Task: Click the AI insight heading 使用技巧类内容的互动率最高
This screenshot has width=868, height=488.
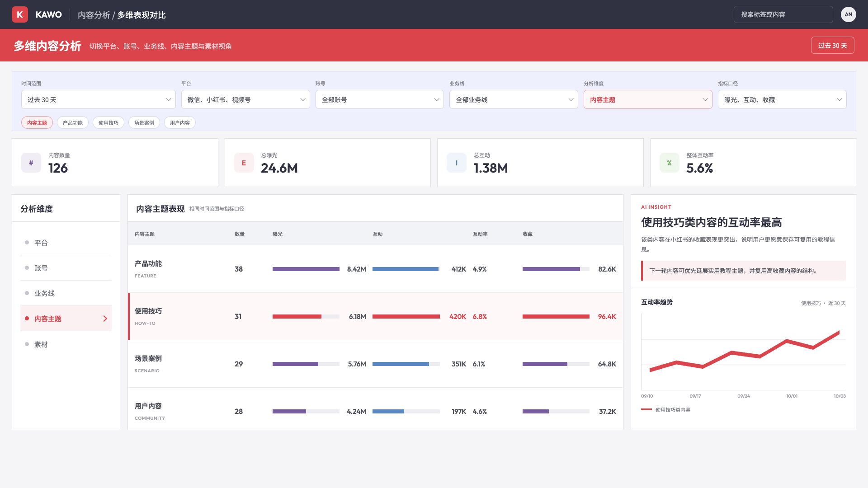Action: click(x=712, y=222)
